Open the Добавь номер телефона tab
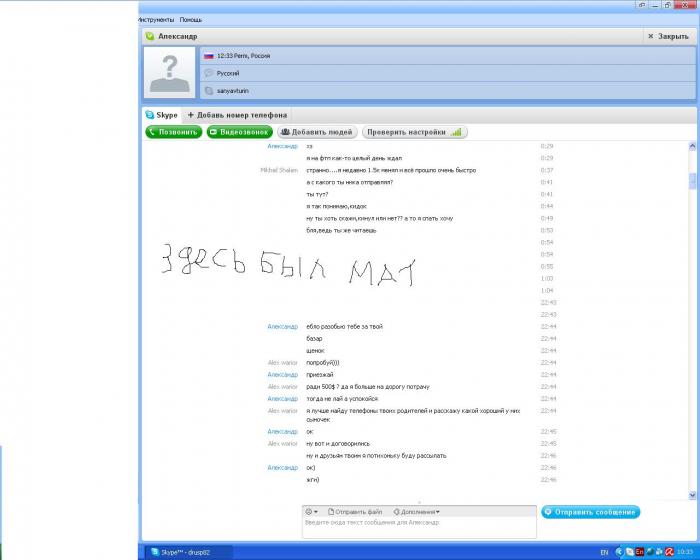This screenshot has width=700, height=560. click(237, 115)
